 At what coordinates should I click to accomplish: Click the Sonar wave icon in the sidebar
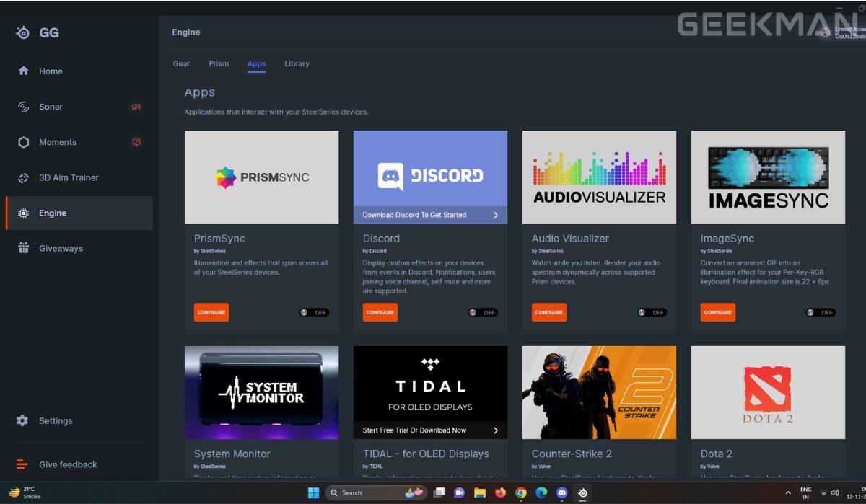click(x=23, y=107)
